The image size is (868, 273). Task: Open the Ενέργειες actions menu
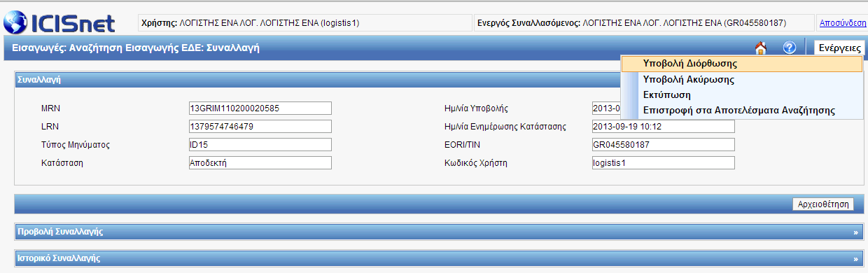[x=840, y=48]
